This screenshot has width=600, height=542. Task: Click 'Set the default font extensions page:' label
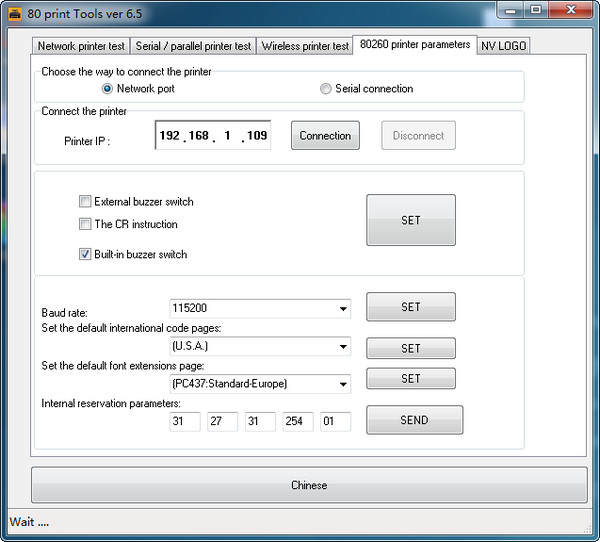coord(123,366)
